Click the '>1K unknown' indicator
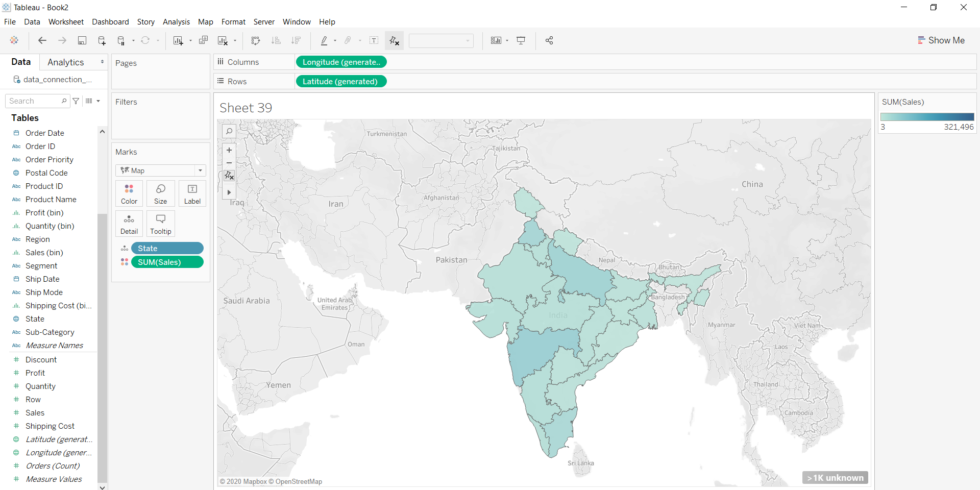The image size is (980, 490). pyautogui.click(x=835, y=478)
